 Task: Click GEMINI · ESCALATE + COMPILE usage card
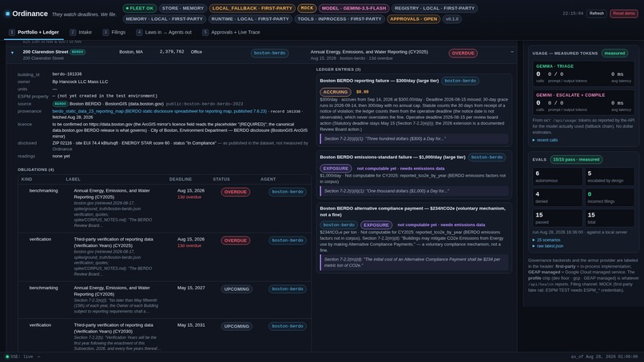pos(583,102)
